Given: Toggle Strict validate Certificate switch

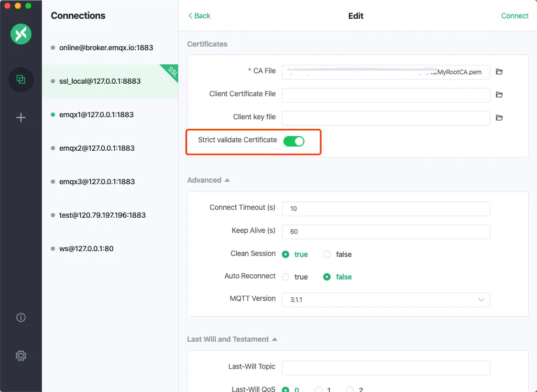Looking at the screenshot, I should [x=293, y=141].
